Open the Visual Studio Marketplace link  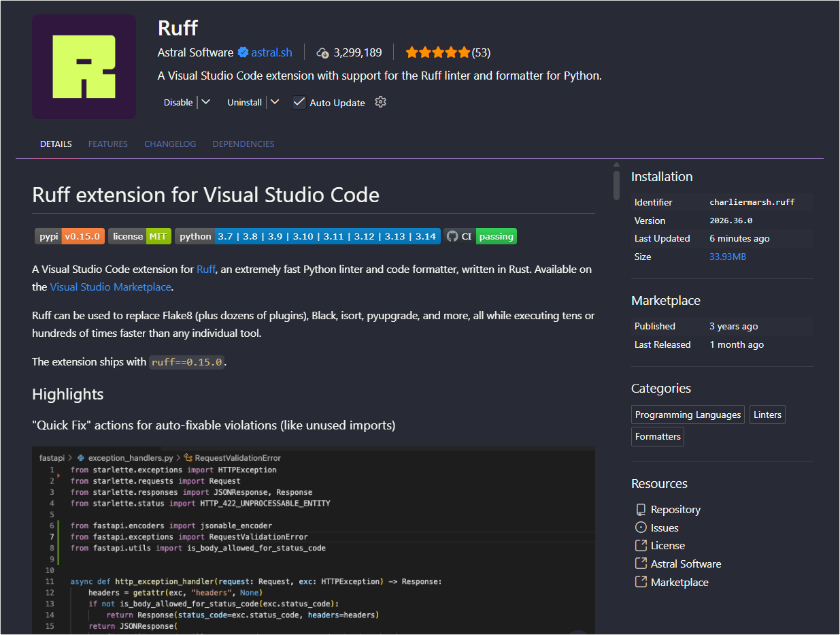click(x=110, y=287)
